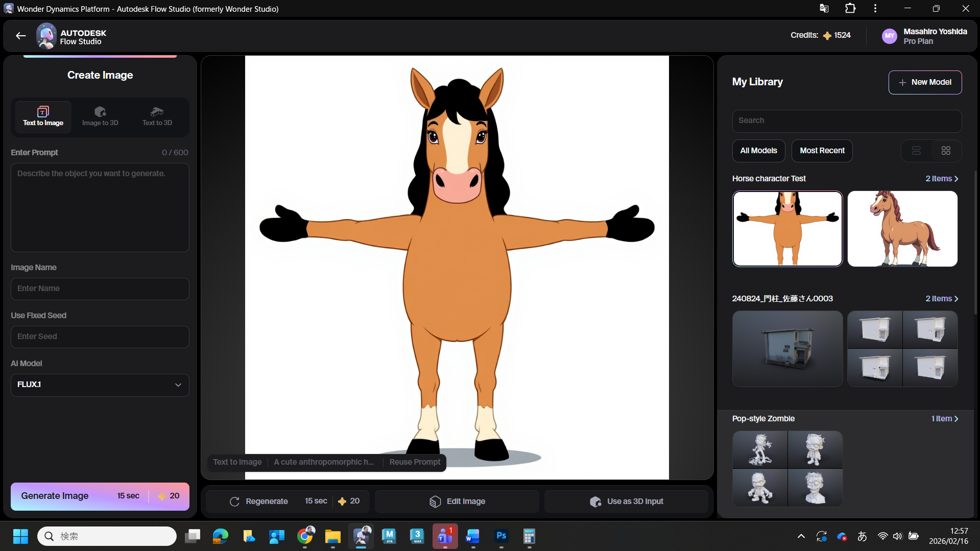The image size is (980, 551).
Task: Click the Use as 3D Input icon
Action: tap(595, 501)
